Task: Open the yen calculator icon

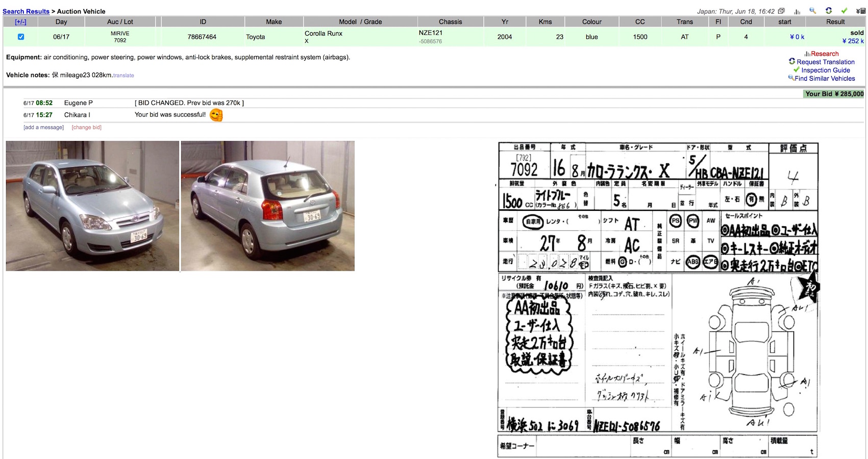Action: coord(860,11)
